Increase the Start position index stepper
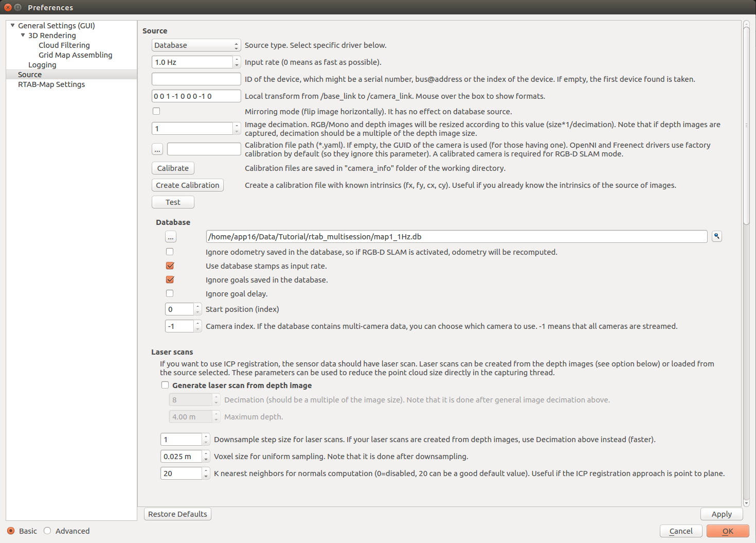 pyautogui.click(x=198, y=306)
